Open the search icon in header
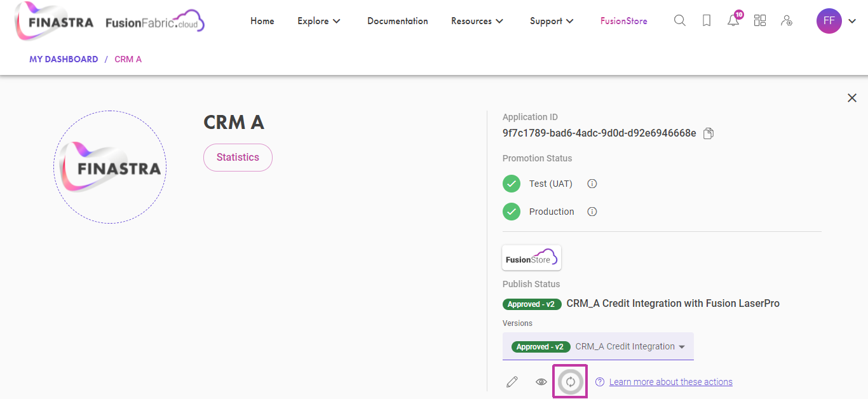 (679, 21)
